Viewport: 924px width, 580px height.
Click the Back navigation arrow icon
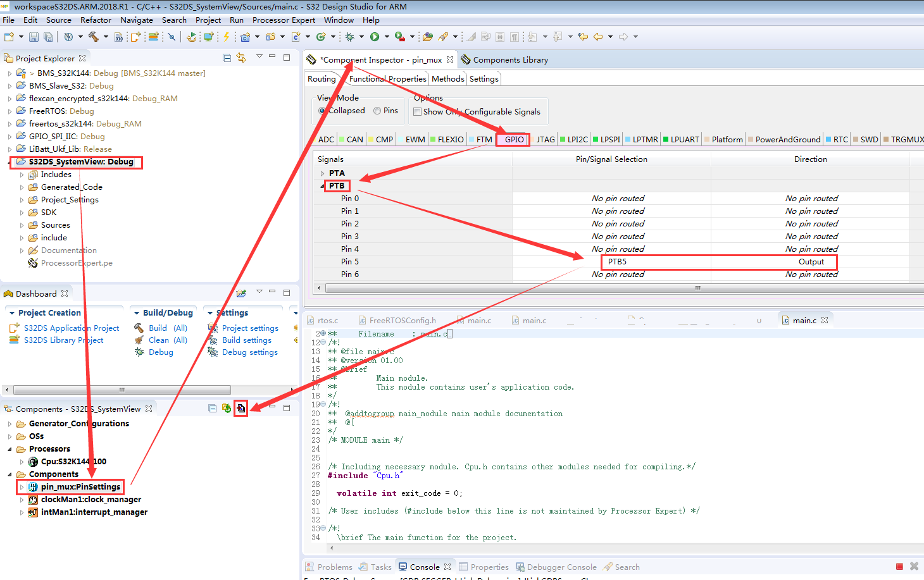click(x=598, y=37)
